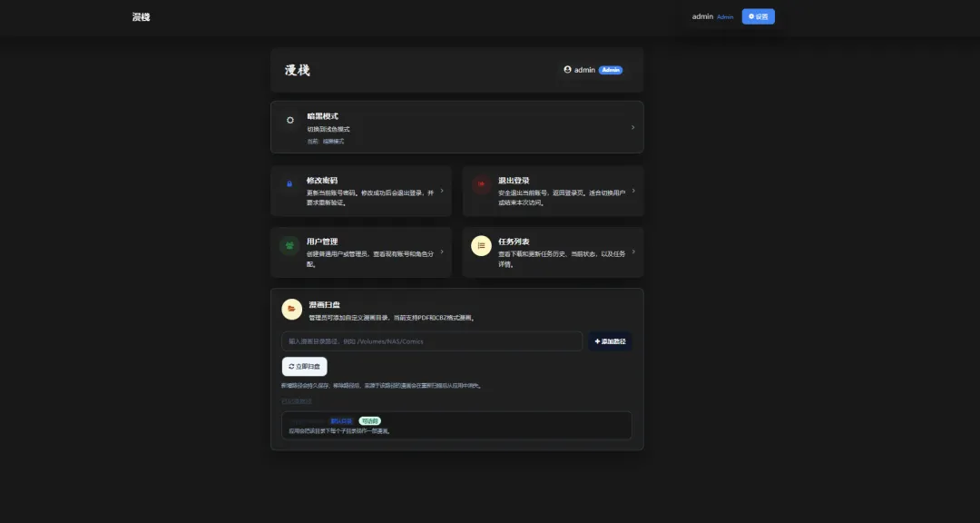The width and height of the screenshot is (980, 523).
Task: Open the chevron on the 退出登录 card
Action: (x=633, y=190)
